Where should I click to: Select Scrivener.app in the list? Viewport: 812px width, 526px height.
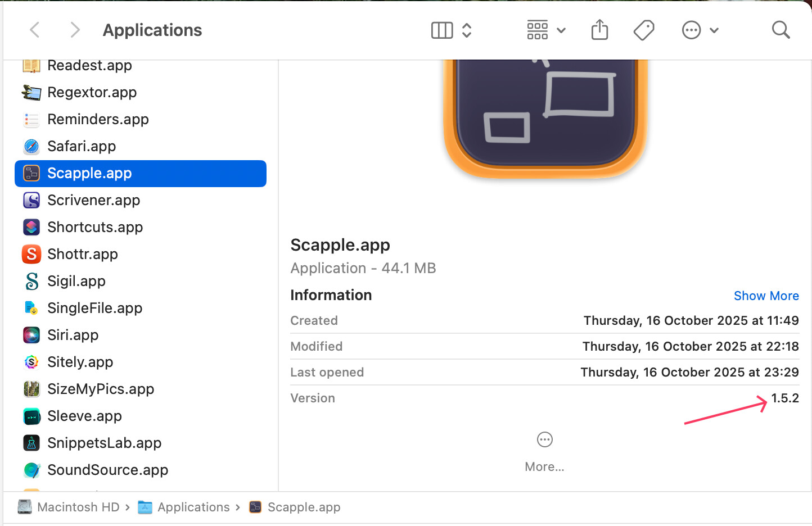click(93, 200)
